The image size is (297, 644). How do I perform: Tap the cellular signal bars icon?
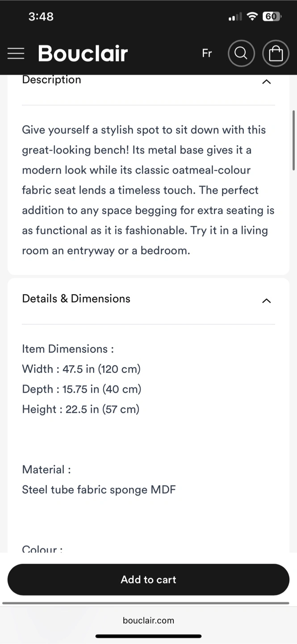pyautogui.click(x=235, y=17)
